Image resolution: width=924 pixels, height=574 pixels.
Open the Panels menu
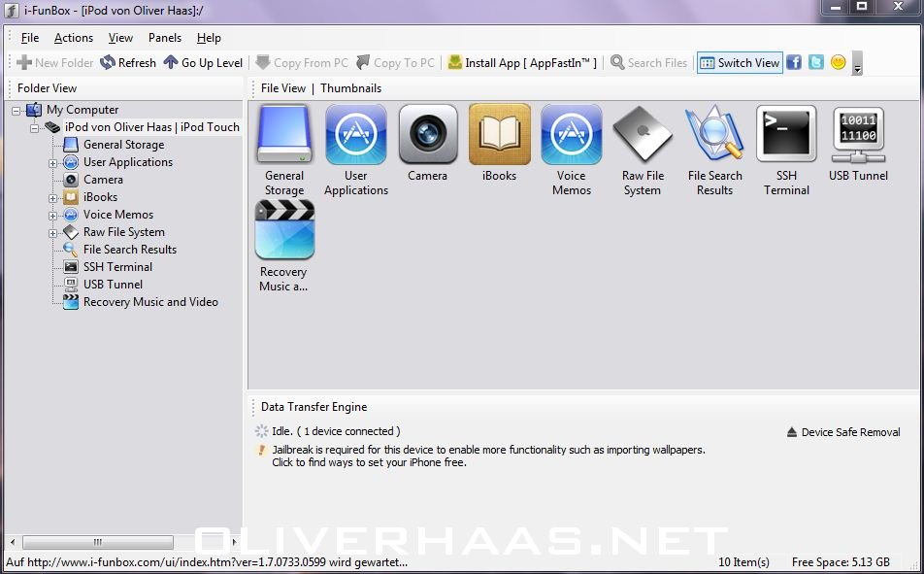coord(164,38)
